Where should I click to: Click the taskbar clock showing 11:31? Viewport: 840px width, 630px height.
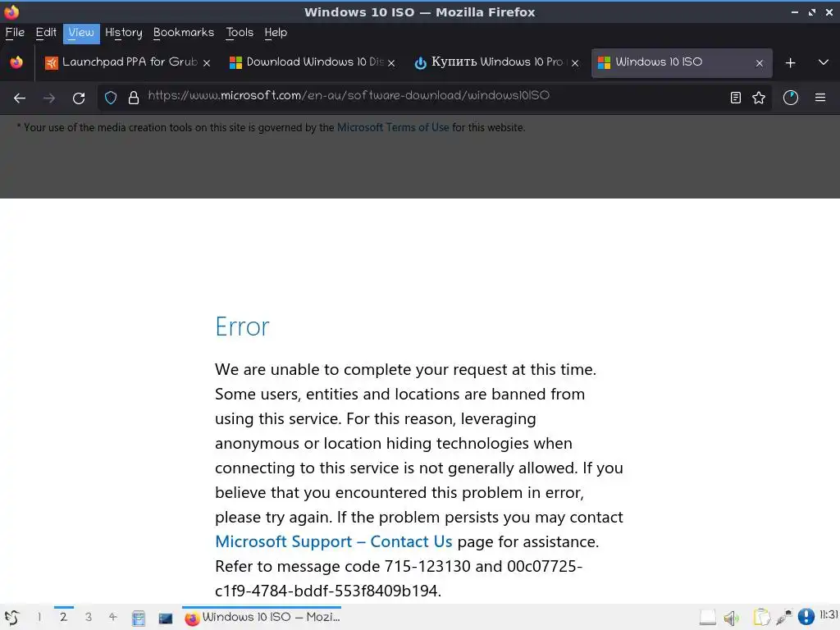point(829,614)
